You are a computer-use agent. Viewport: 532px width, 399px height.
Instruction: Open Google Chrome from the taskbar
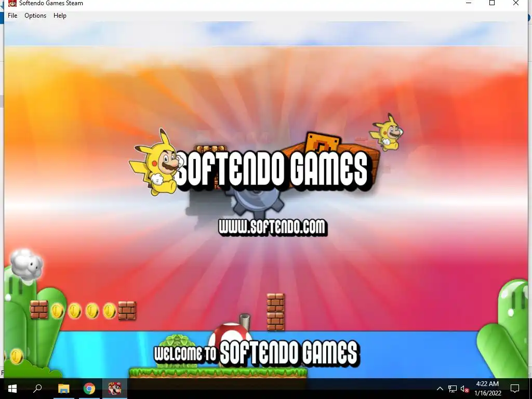tap(89, 389)
